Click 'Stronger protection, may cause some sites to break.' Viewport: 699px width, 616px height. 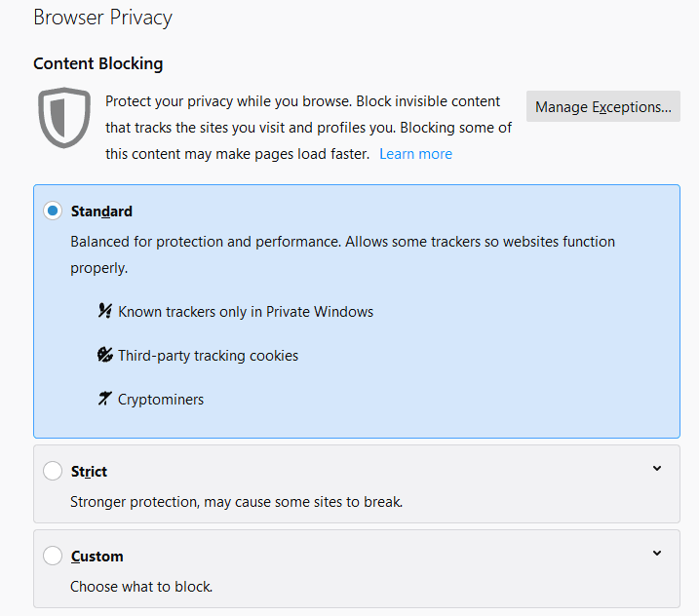click(237, 502)
